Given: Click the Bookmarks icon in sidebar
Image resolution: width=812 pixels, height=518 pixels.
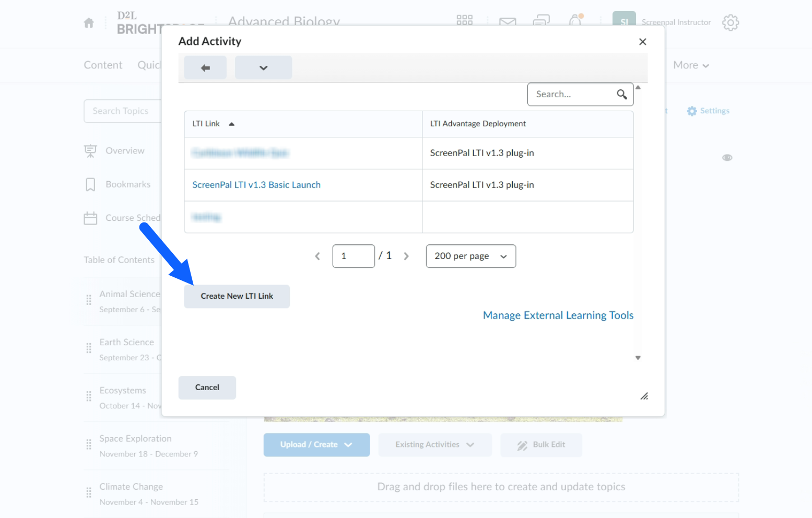Looking at the screenshot, I should point(90,185).
